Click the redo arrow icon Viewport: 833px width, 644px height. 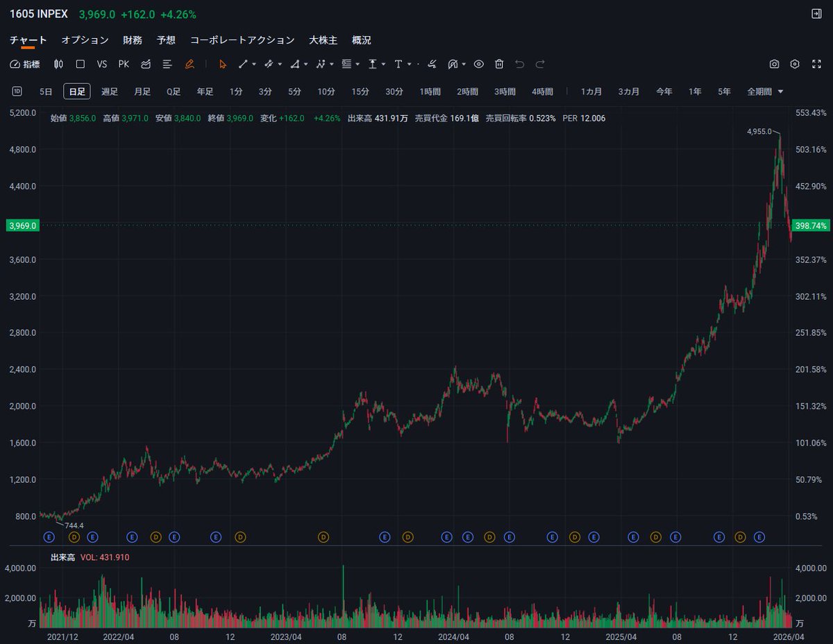click(x=540, y=64)
